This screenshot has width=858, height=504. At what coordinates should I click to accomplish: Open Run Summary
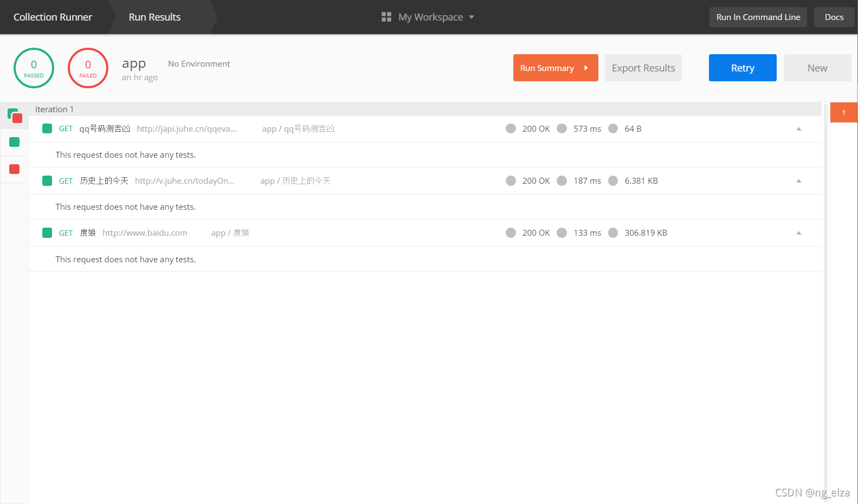pos(556,68)
